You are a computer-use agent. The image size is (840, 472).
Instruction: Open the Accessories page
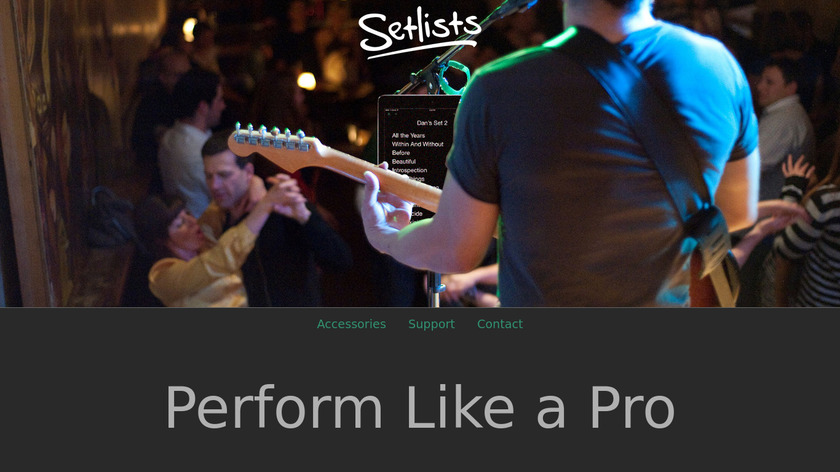[x=351, y=324]
